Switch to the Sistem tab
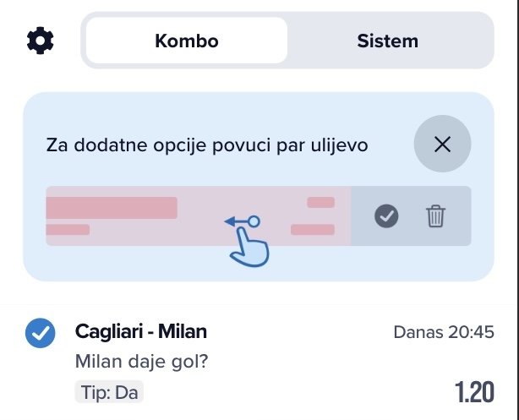Image resolution: width=519 pixels, height=420 pixels. click(x=387, y=41)
